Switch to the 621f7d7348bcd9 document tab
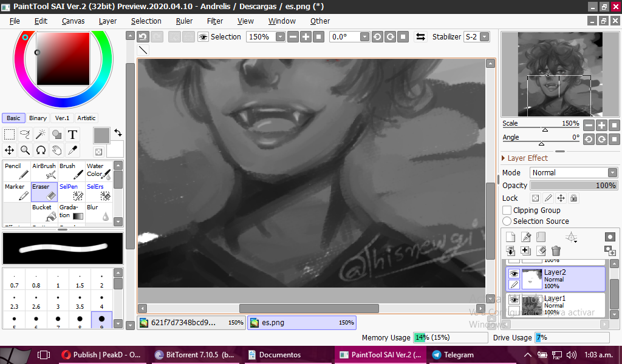Viewport: 622px width, 364px height. tap(191, 322)
